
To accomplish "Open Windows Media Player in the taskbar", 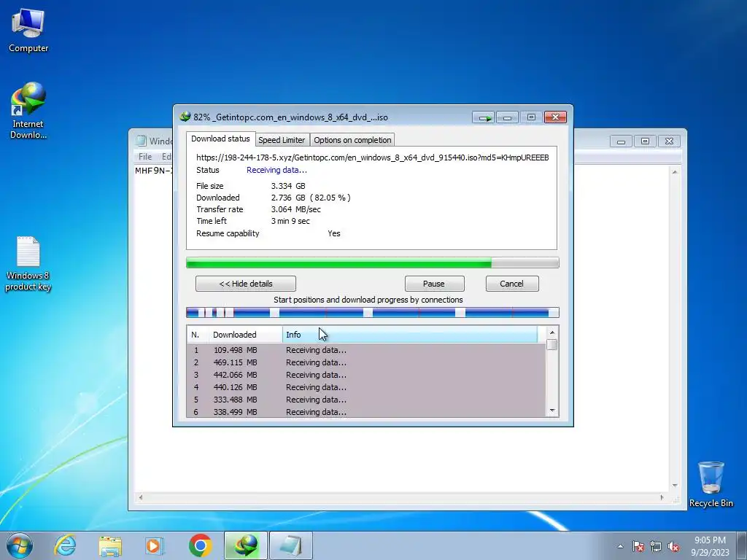I will [x=155, y=545].
